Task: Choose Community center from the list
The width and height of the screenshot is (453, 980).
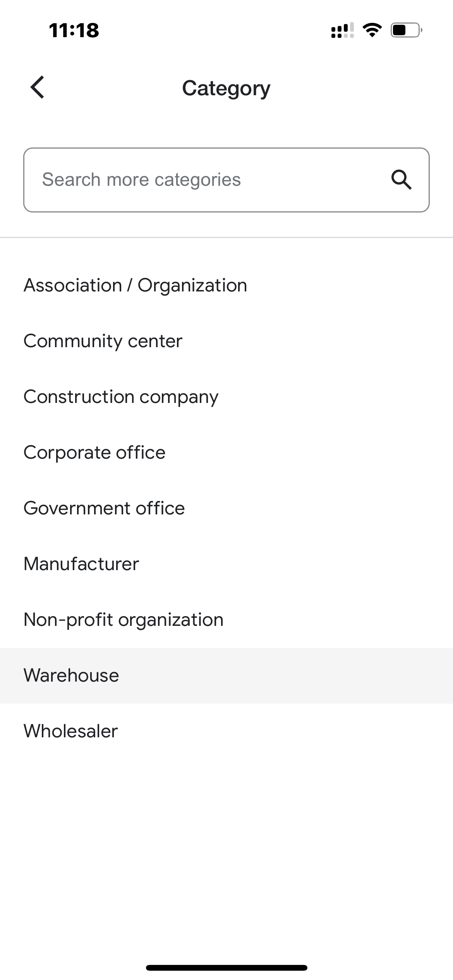Action: (102, 341)
